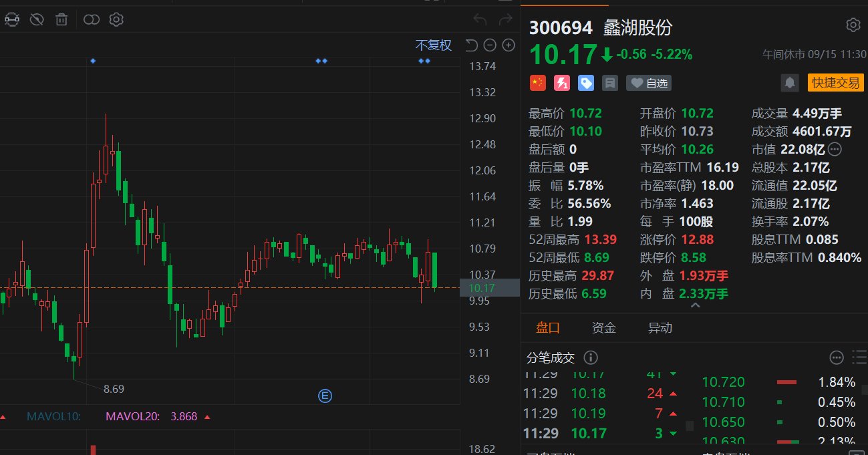Zoom in the chart with plus icon
868x455 pixels.
click(x=509, y=45)
